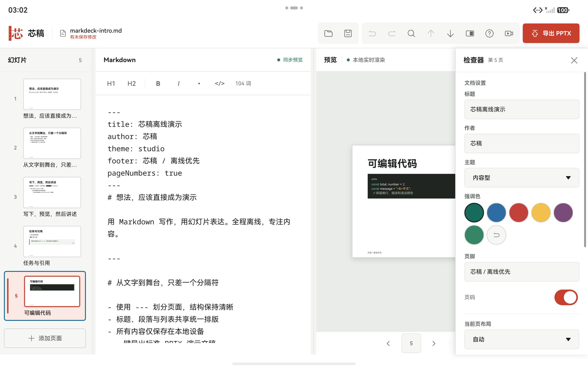Click the clock showing 03:02
588x368 pixels.
[18, 10]
